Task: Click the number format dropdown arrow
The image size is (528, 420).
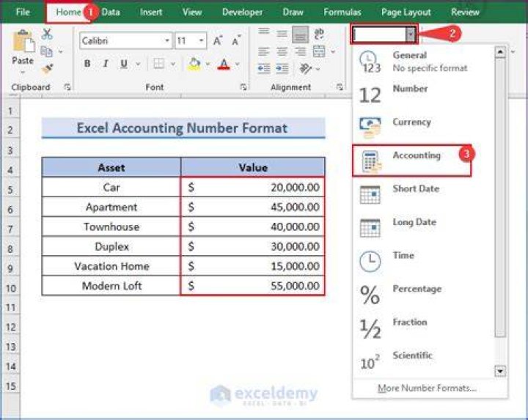Action: pyautogui.click(x=411, y=34)
